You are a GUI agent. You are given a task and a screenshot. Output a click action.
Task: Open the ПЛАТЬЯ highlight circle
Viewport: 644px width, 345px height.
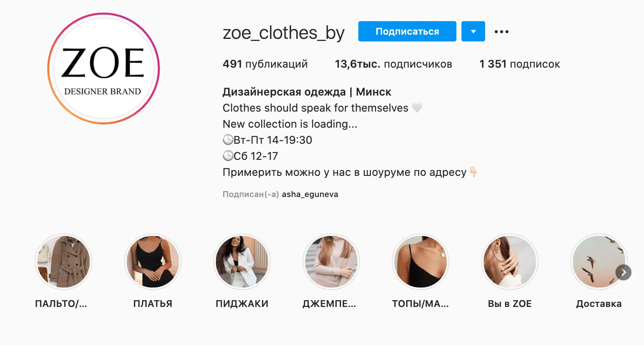click(153, 262)
